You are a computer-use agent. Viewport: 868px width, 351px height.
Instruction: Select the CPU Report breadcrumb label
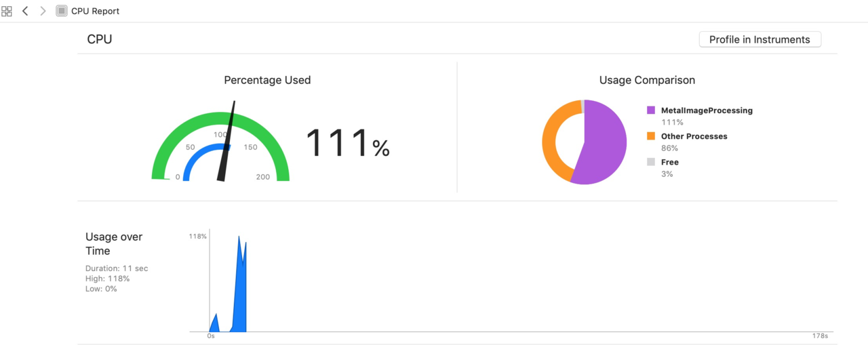95,11
